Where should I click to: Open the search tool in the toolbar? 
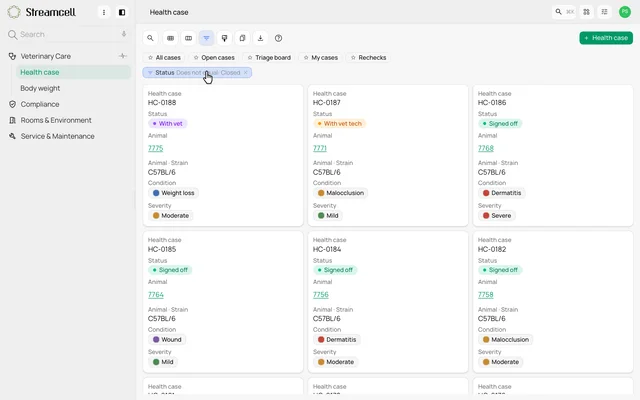(150, 38)
